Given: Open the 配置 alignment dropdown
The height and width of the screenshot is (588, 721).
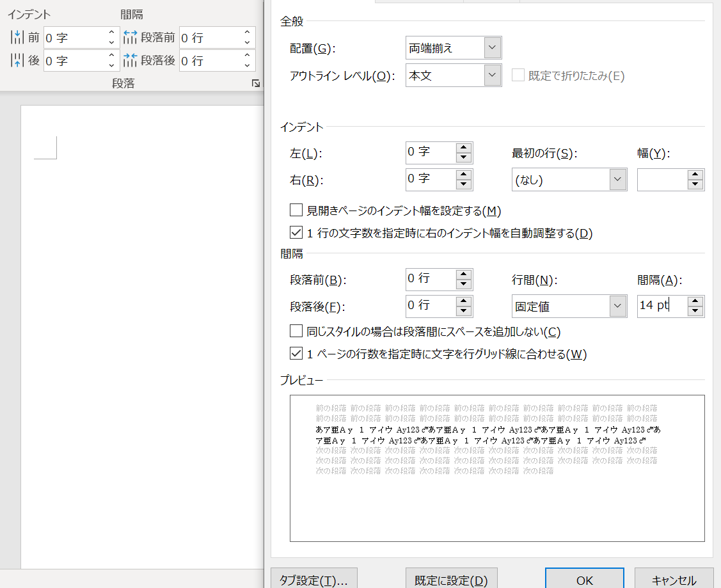Looking at the screenshot, I should click(491, 47).
